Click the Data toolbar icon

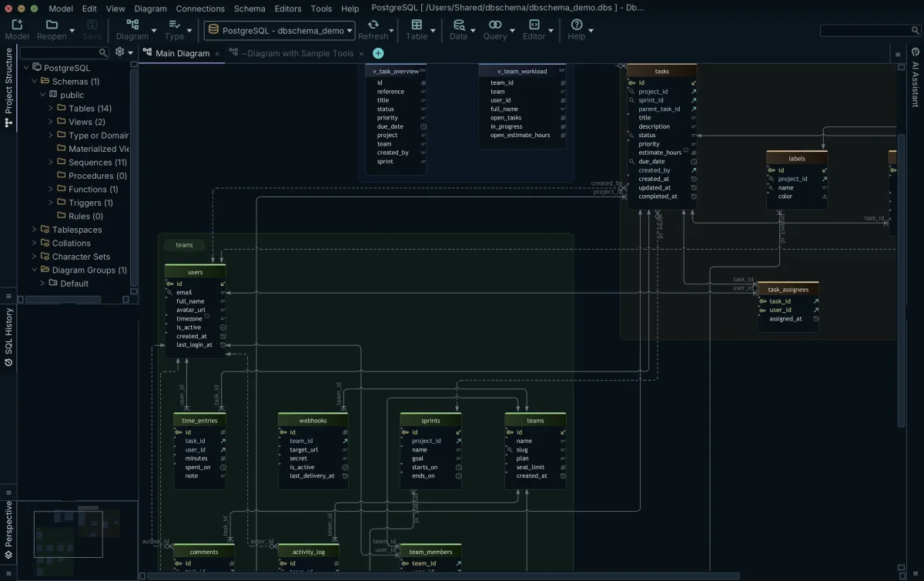point(458,25)
